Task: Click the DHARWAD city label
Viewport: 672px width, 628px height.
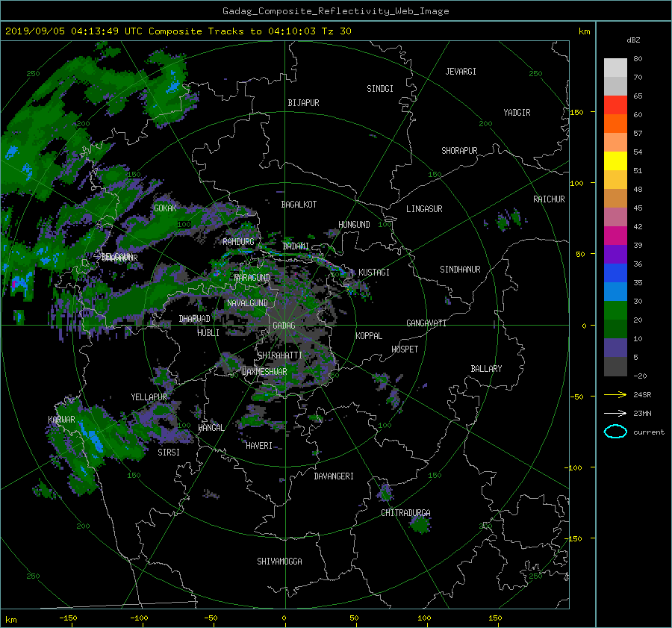Action: (x=195, y=319)
